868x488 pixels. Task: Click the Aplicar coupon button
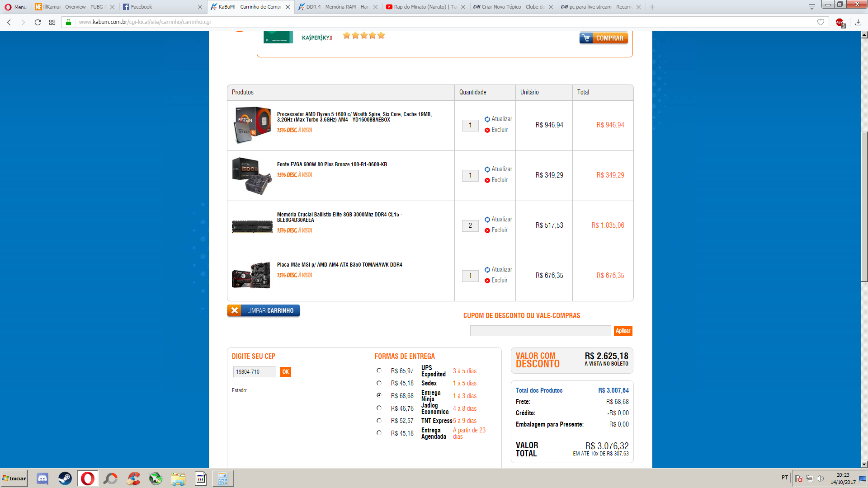(x=623, y=331)
